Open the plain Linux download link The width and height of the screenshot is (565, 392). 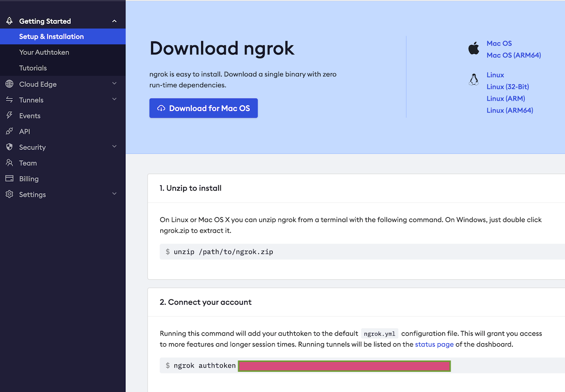(x=495, y=75)
